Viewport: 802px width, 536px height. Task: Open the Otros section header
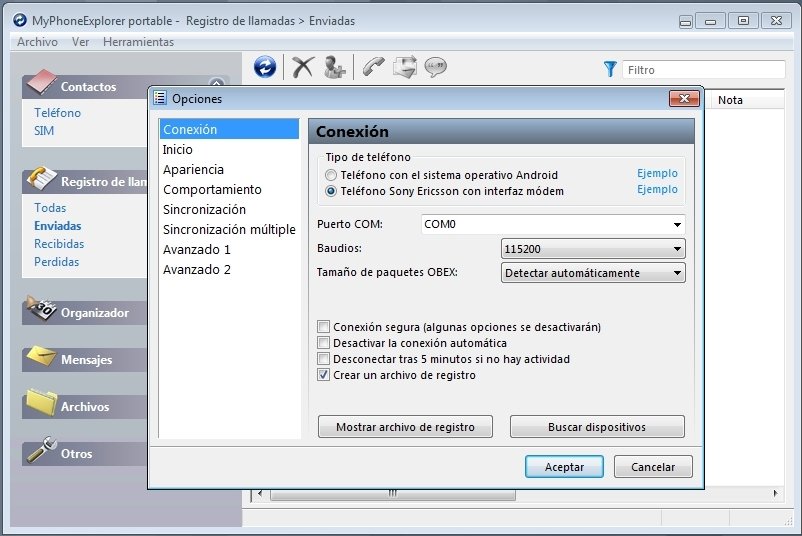85,454
